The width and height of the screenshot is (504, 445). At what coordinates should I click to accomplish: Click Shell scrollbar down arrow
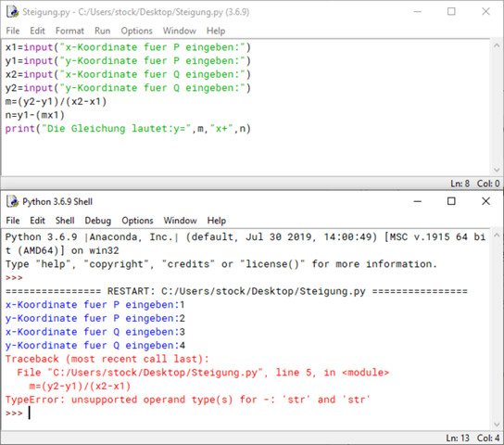(x=497, y=425)
